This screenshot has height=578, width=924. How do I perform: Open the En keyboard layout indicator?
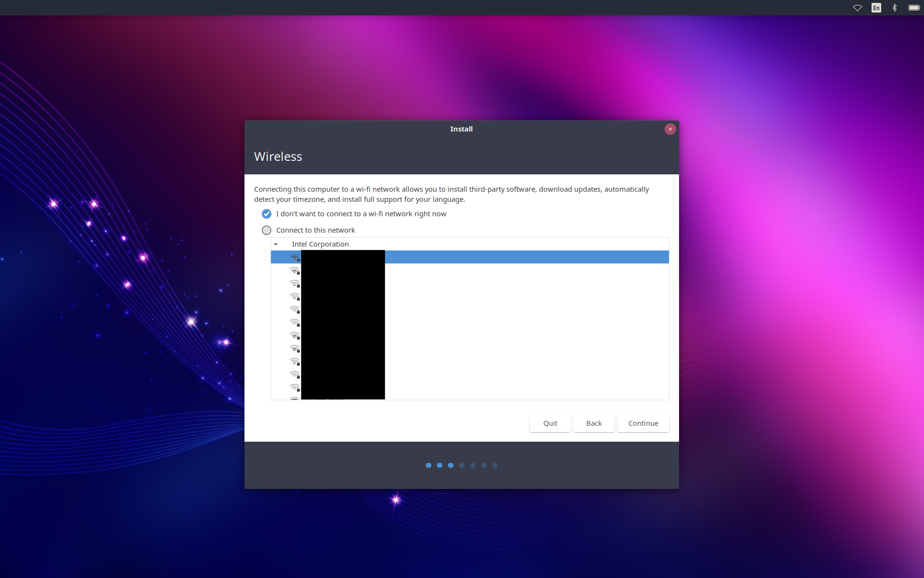click(x=876, y=8)
